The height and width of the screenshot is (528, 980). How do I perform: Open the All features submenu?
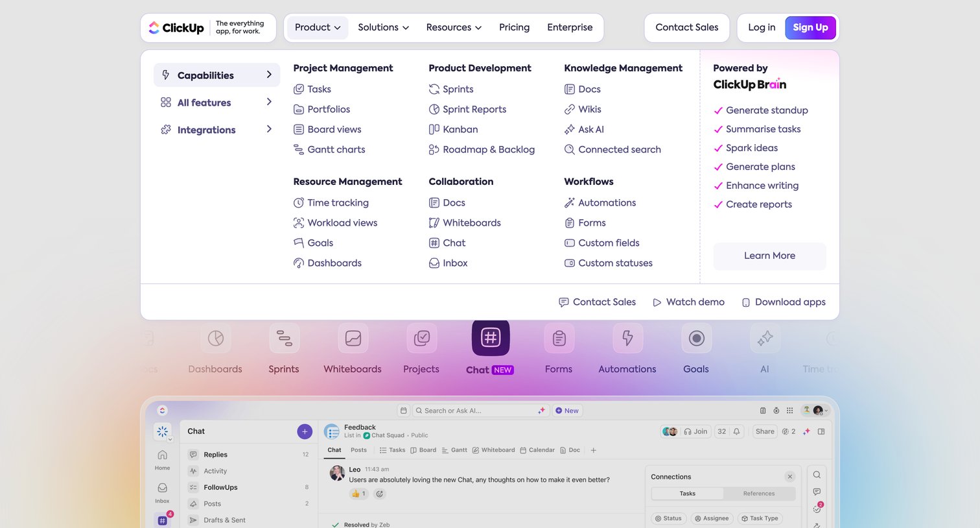(216, 102)
